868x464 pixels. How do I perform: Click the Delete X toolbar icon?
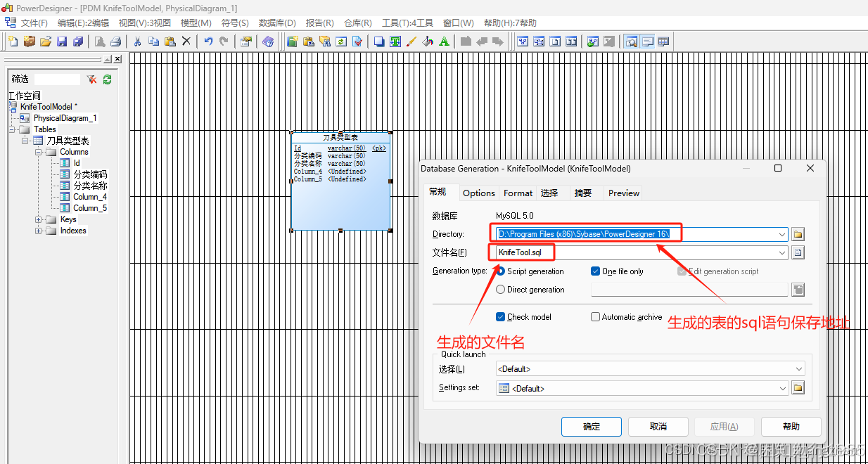pyautogui.click(x=186, y=41)
